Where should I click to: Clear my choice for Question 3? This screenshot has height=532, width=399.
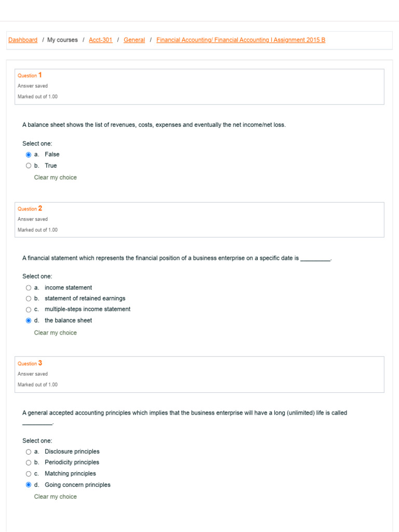click(x=55, y=497)
